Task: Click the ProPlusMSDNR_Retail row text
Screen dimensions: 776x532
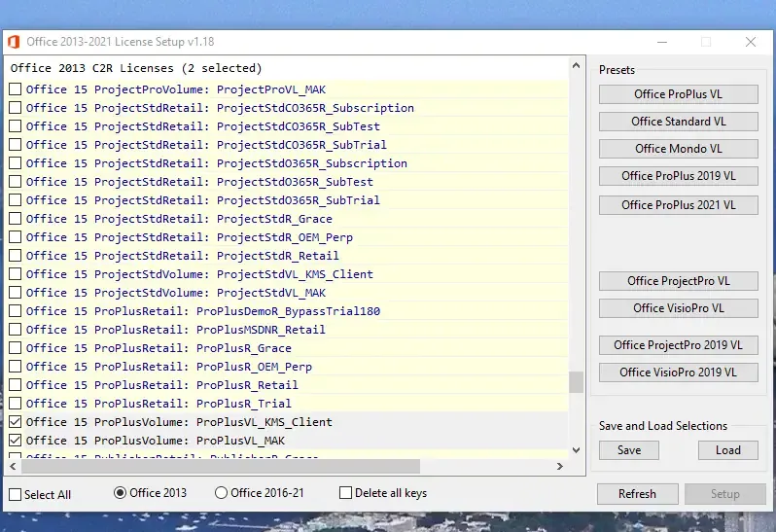Action: tap(176, 330)
